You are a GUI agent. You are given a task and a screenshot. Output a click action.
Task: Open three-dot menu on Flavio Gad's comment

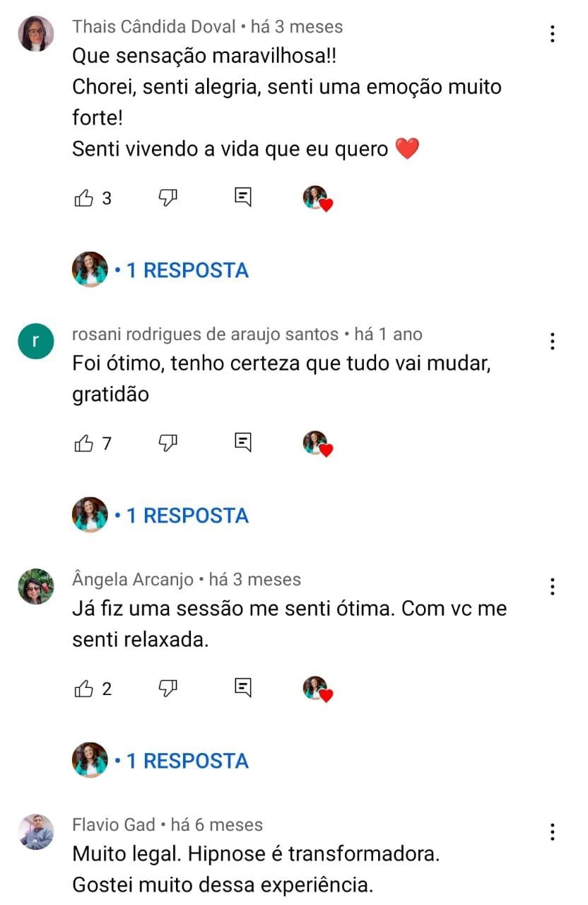tap(553, 831)
